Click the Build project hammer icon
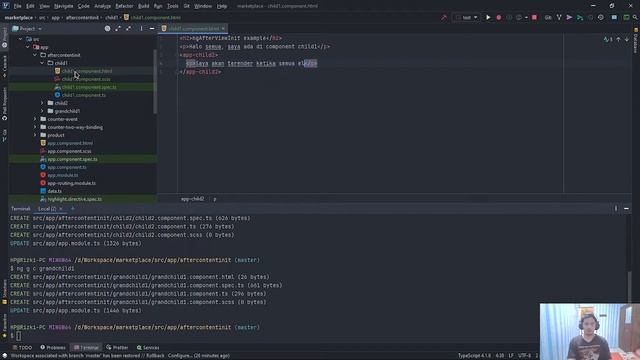Image resolution: width=640 pixels, height=360 pixels. [444, 18]
